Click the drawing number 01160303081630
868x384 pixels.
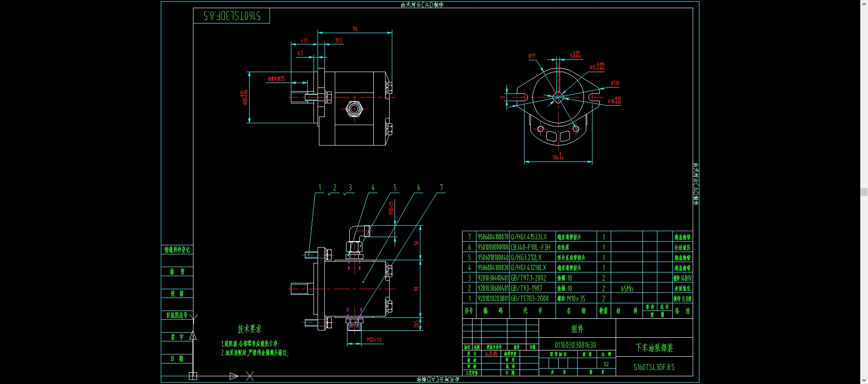[x=575, y=345]
